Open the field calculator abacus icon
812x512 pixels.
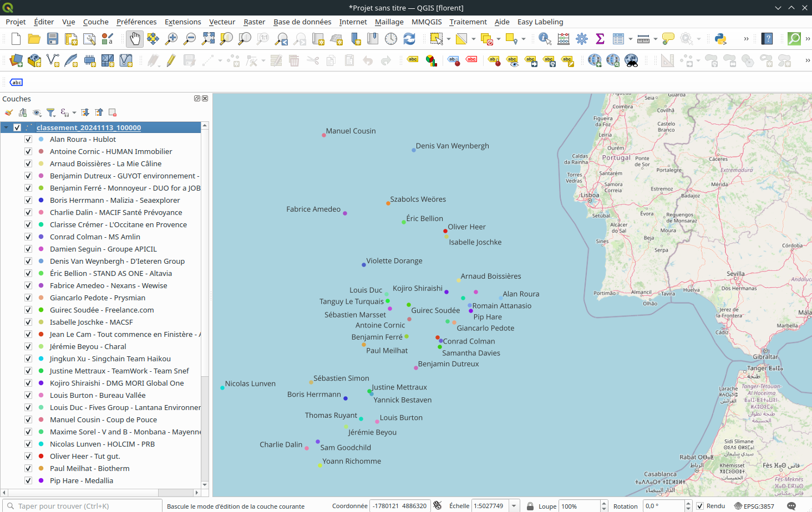pyautogui.click(x=564, y=39)
